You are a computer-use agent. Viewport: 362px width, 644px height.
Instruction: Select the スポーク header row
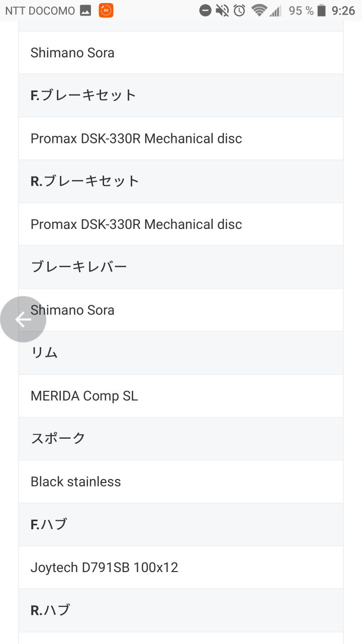point(181,438)
